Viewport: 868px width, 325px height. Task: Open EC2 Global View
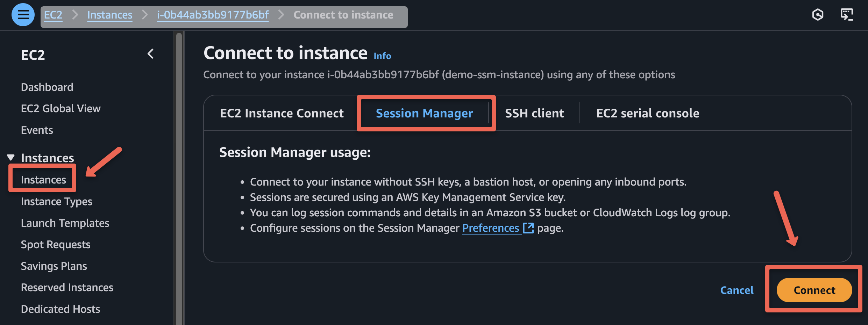coord(61,108)
